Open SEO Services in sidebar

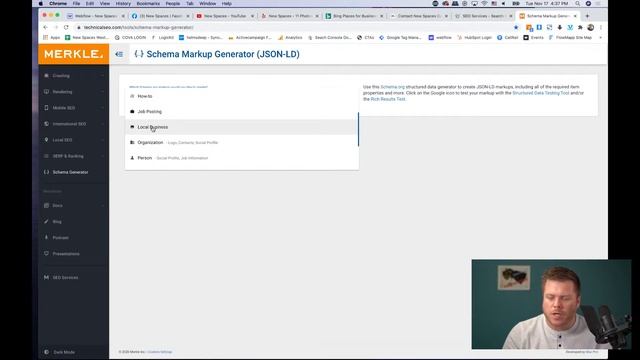click(73, 278)
